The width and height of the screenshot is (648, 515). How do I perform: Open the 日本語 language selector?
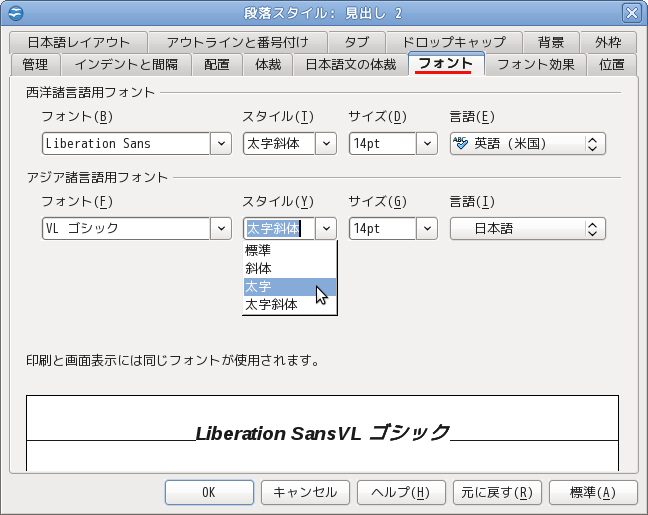point(528,229)
